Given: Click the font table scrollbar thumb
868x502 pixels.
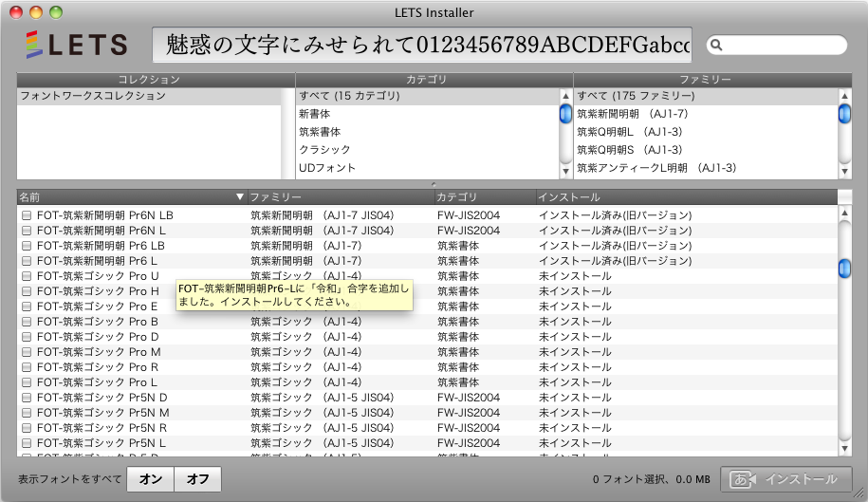Looking at the screenshot, I should [844, 269].
